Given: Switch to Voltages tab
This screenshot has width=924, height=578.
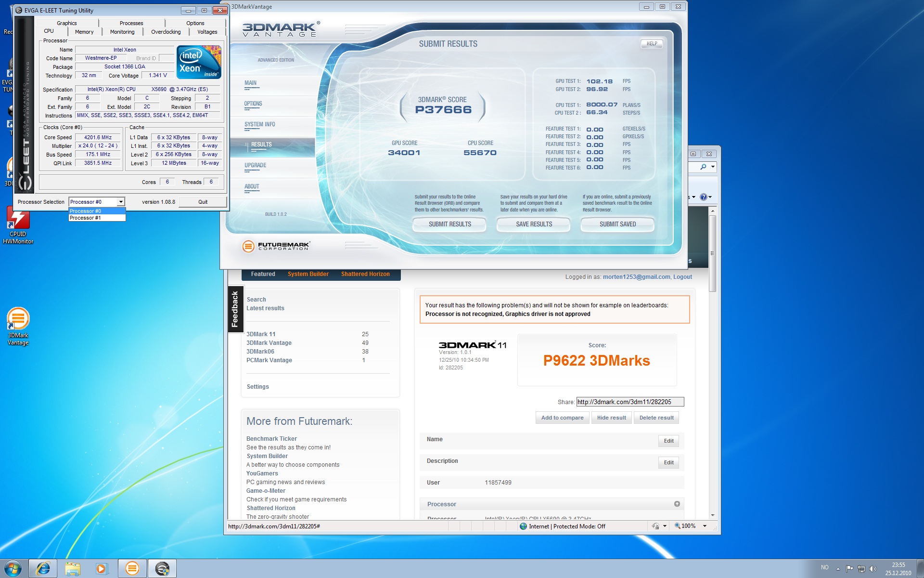Looking at the screenshot, I should click(207, 32).
